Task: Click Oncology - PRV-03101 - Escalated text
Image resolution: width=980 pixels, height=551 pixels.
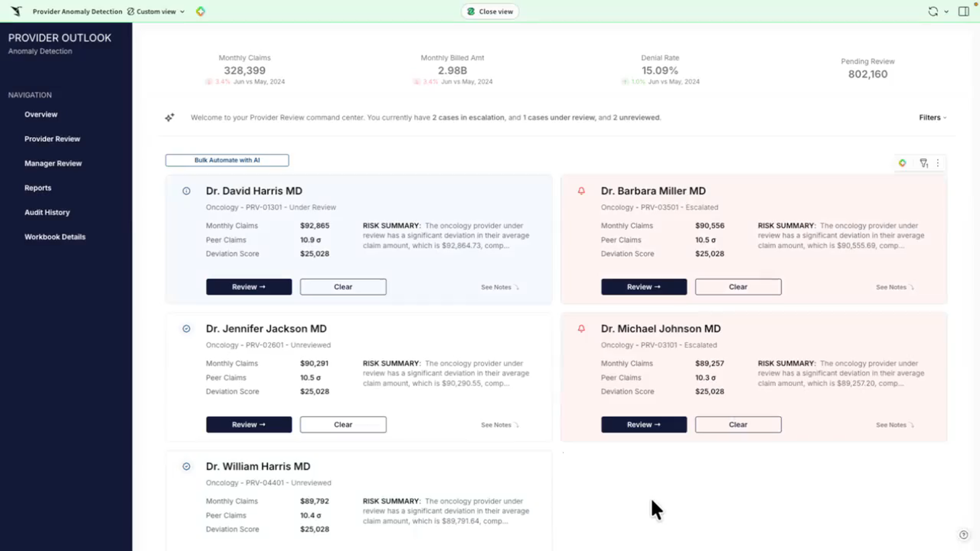Action: (658, 345)
